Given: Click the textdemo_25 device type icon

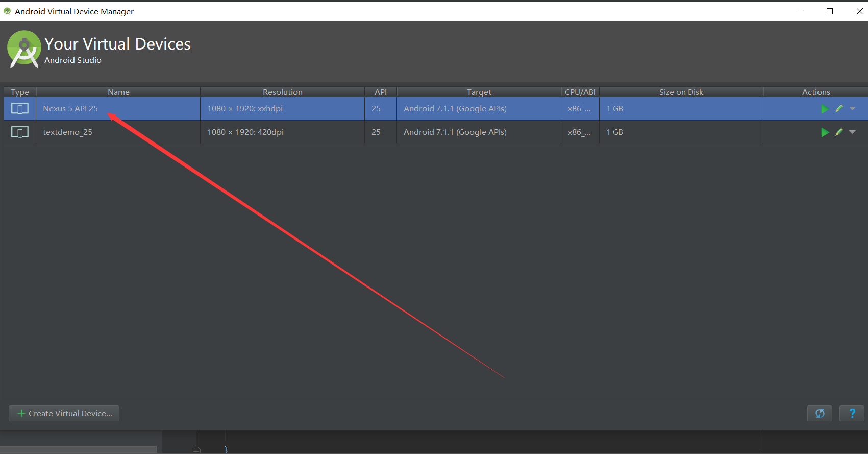Looking at the screenshot, I should coord(20,132).
